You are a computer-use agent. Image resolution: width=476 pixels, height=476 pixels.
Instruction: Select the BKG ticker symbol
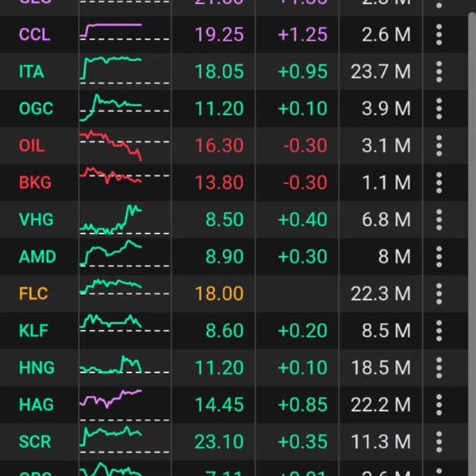(35, 182)
